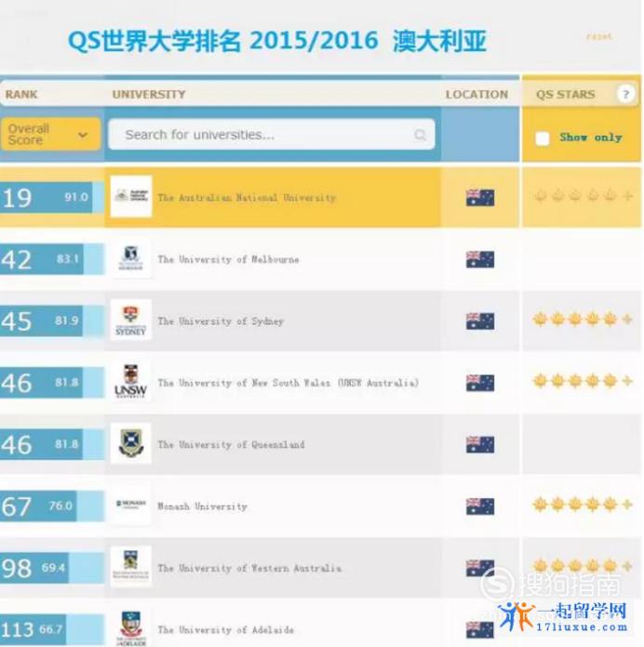644x647 pixels.
Task: Click the 46 rank in the UNSW row
Action: pos(17,384)
